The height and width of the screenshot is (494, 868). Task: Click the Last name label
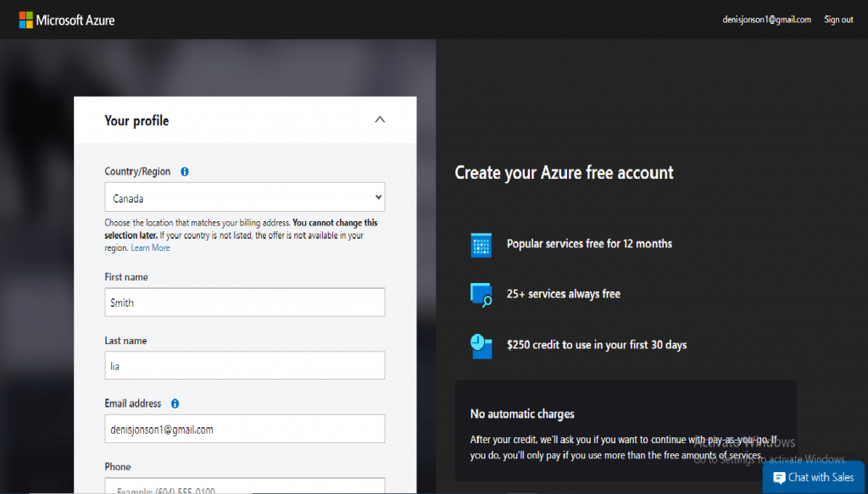pyautogui.click(x=125, y=341)
